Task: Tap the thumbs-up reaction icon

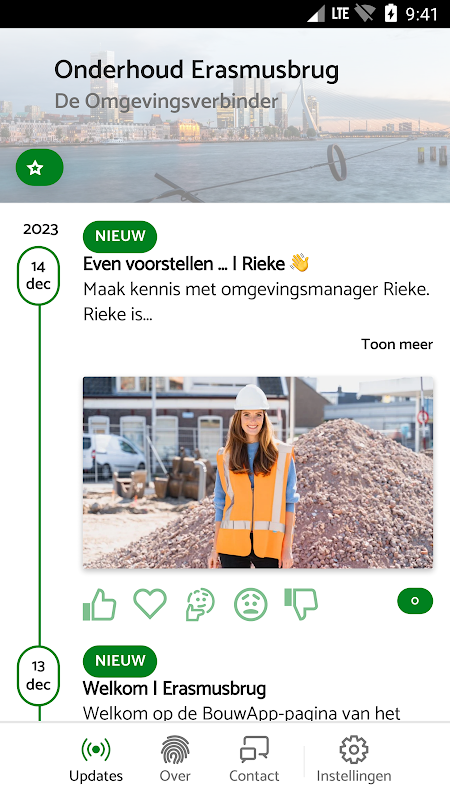Action: coord(99,604)
